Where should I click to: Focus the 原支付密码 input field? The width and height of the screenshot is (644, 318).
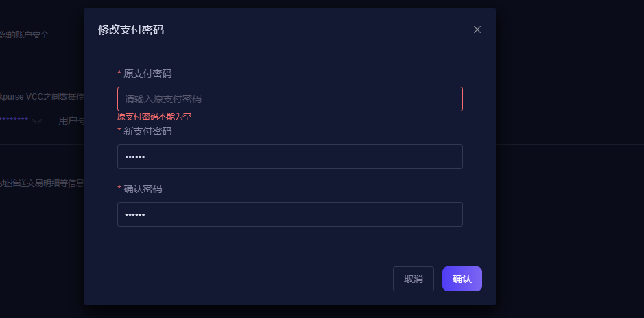290,99
